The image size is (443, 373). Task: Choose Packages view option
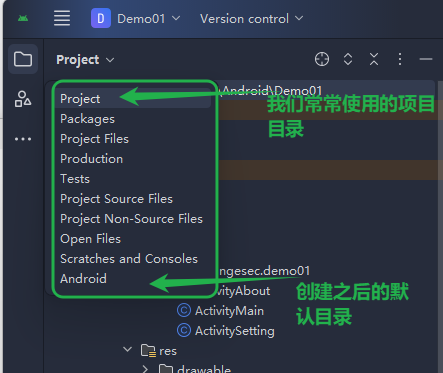87,119
